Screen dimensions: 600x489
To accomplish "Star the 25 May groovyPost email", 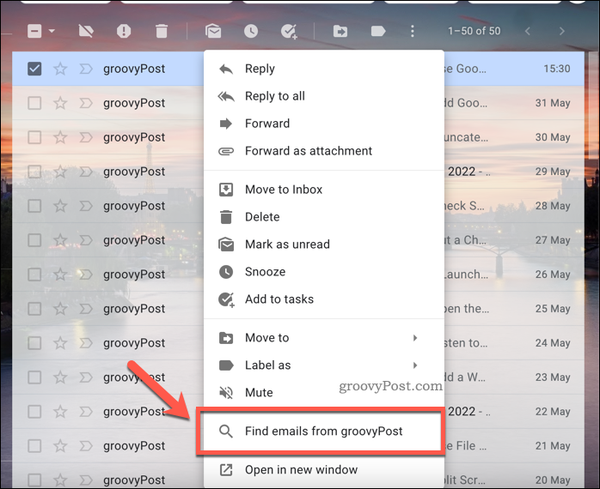I will click(x=60, y=308).
